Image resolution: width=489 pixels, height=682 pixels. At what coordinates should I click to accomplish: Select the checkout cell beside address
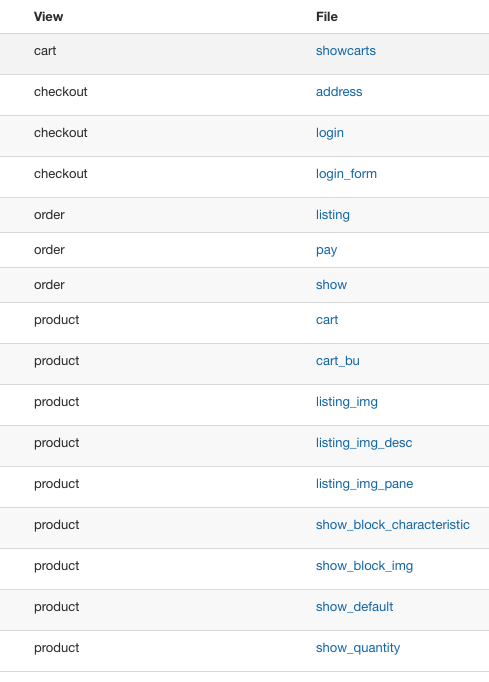coord(60,92)
